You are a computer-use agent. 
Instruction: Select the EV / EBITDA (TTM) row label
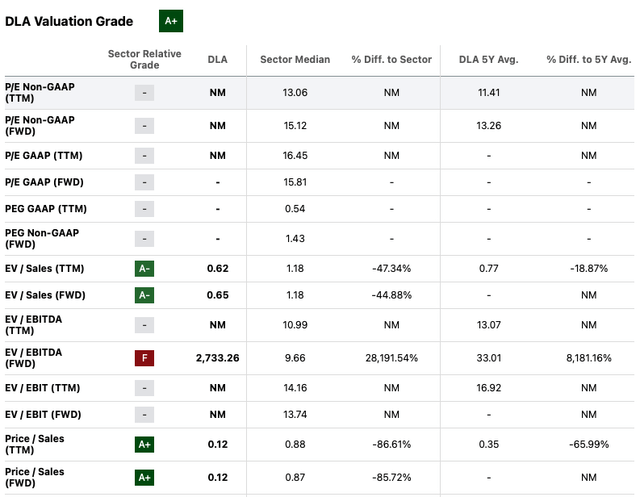(33, 325)
